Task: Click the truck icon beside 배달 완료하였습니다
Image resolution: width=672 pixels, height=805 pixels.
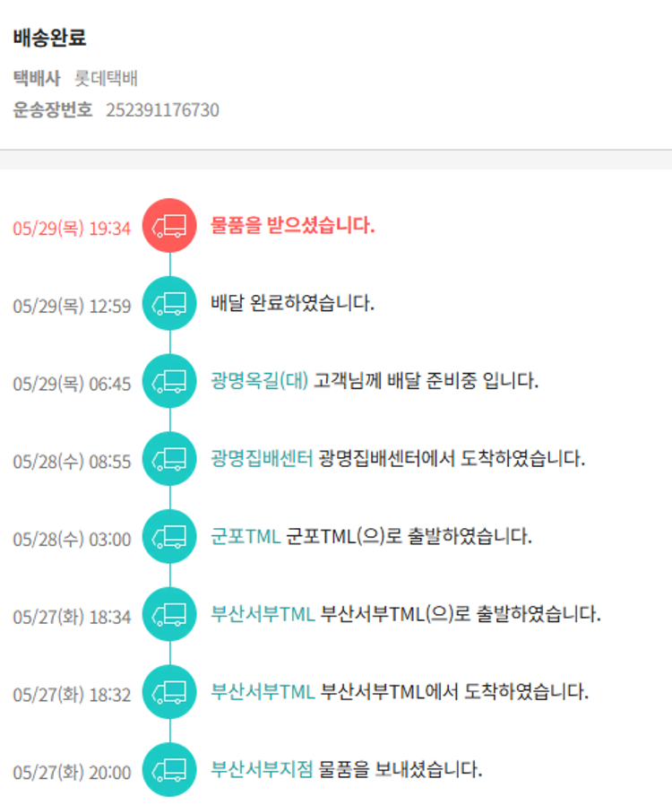Action: (169, 303)
